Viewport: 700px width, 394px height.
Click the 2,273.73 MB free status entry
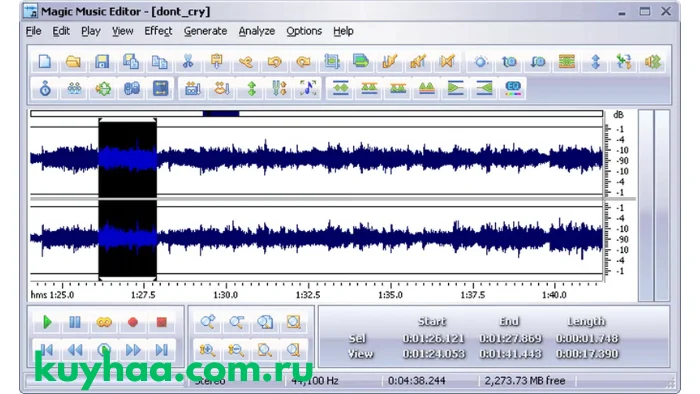[x=525, y=381]
